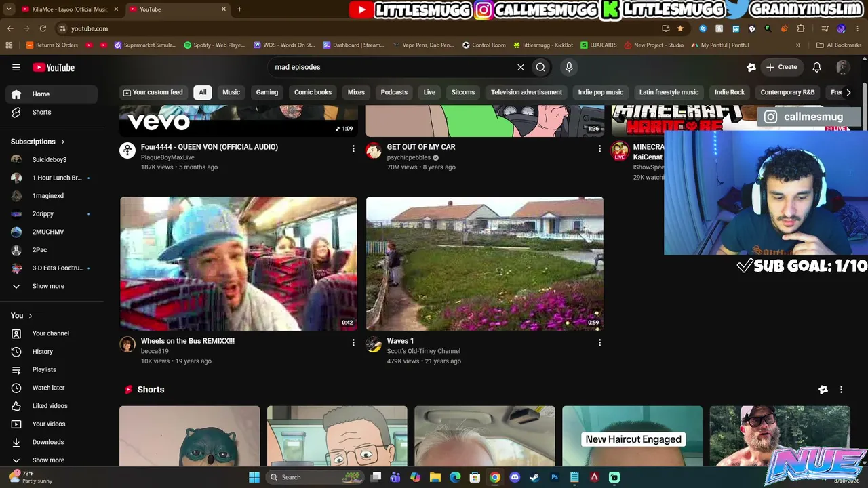Screen dimensions: 868x488
Task: Open Liked videos in the sidebar
Action: [49, 406]
